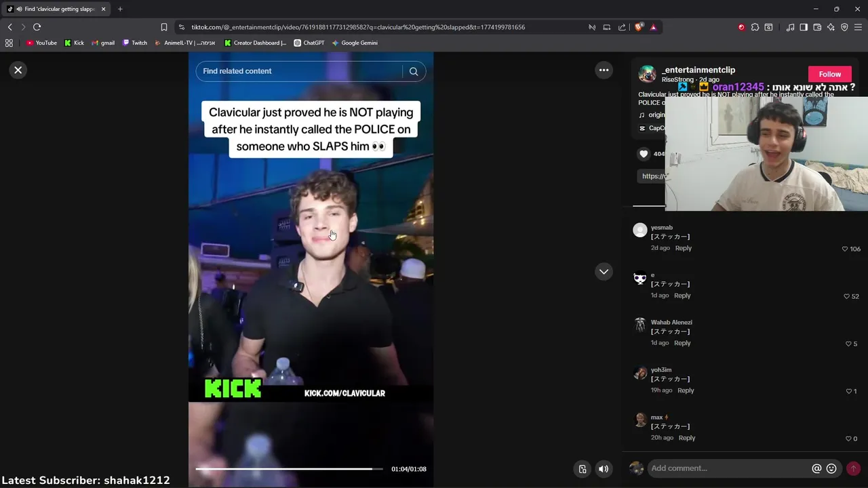Bookmark this page with the bookmark icon
868x488 pixels.
click(163, 27)
